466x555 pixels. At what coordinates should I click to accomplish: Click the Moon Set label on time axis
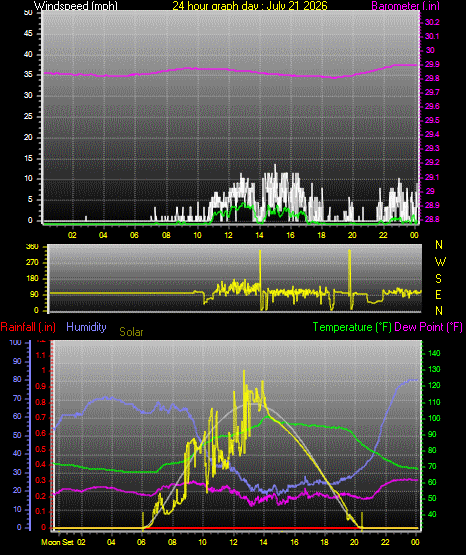point(57,542)
